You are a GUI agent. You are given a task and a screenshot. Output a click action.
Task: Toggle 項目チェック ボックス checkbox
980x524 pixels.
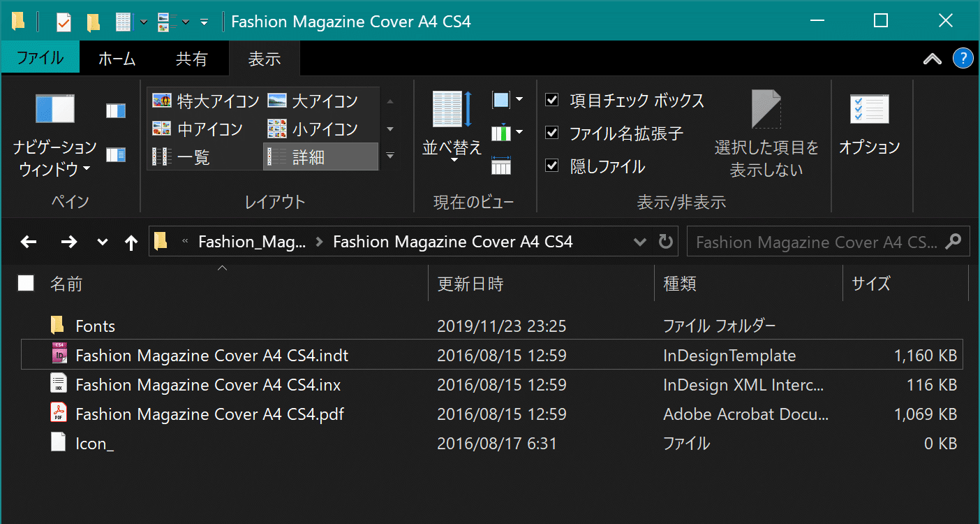point(552,99)
